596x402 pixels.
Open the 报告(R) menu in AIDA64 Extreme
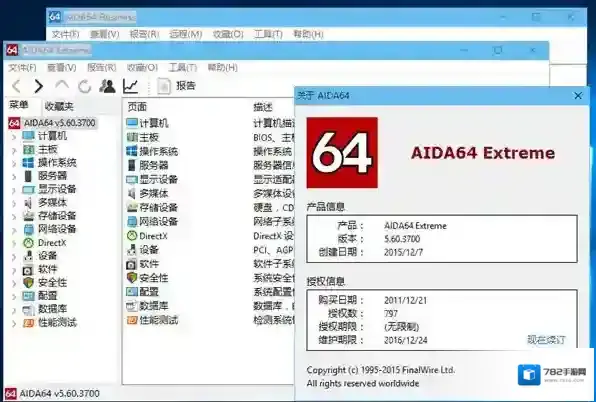tap(101, 68)
